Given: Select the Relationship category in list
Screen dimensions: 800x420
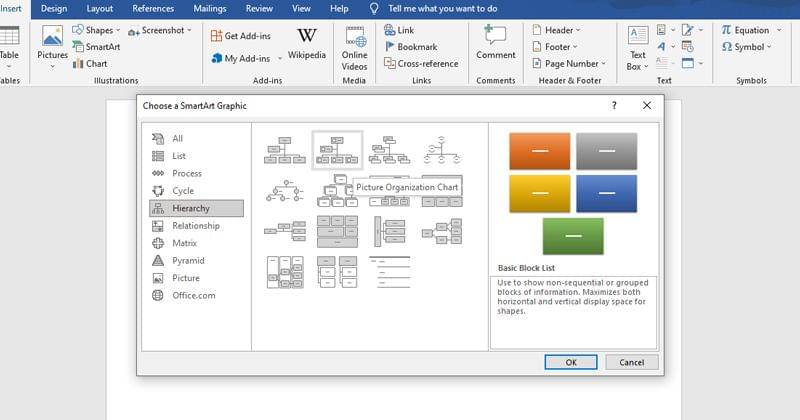Looking at the screenshot, I should (195, 226).
